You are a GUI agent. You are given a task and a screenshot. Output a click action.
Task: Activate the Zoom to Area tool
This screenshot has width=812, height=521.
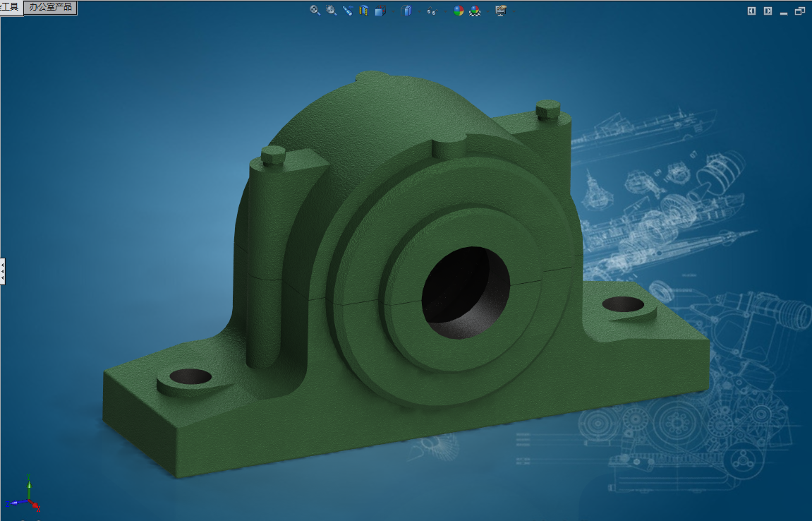pyautogui.click(x=332, y=11)
